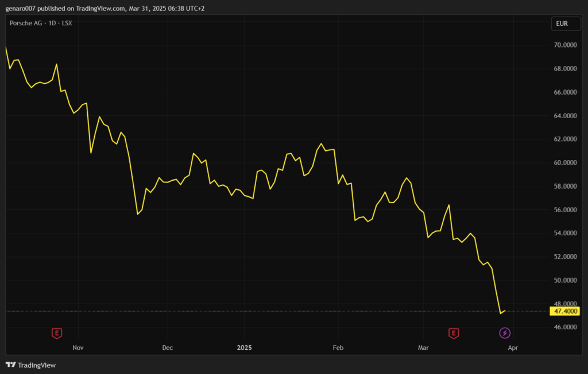Click the 54.0000 price axis label

[x=566, y=233]
